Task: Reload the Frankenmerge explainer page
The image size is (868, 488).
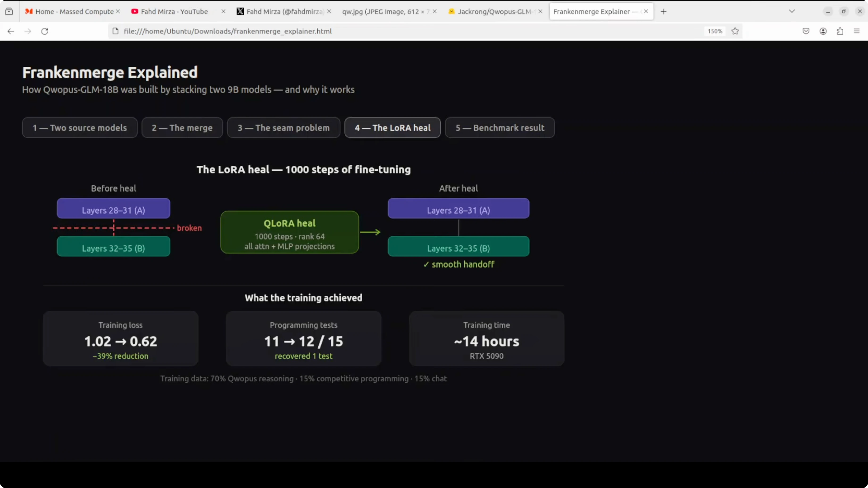Action: point(45,31)
